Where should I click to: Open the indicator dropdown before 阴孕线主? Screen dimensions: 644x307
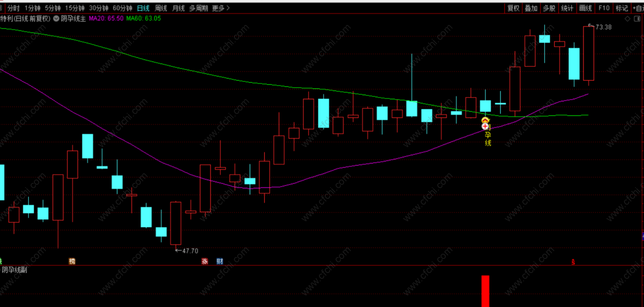56,19
